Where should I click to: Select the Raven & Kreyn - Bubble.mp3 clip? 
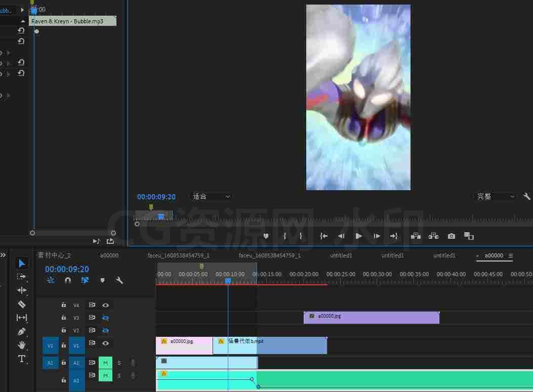pos(72,21)
